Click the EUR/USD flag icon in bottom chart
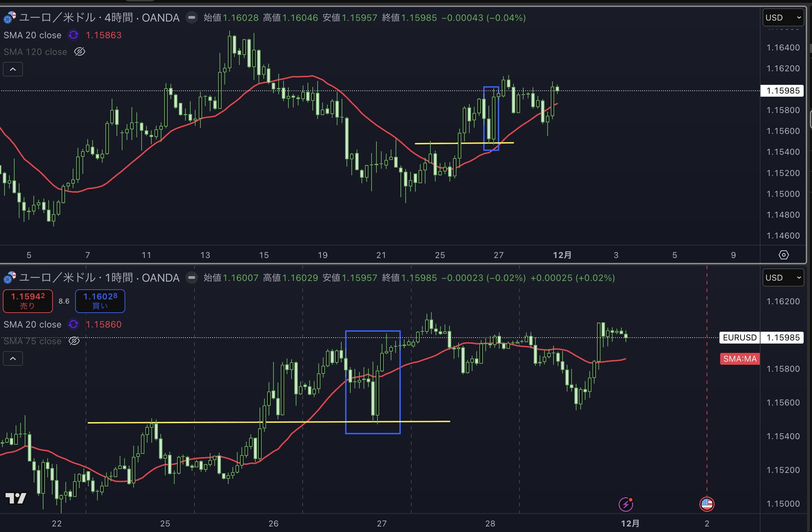The width and height of the screenshot is (812, 532). click(x=9, y=277)
